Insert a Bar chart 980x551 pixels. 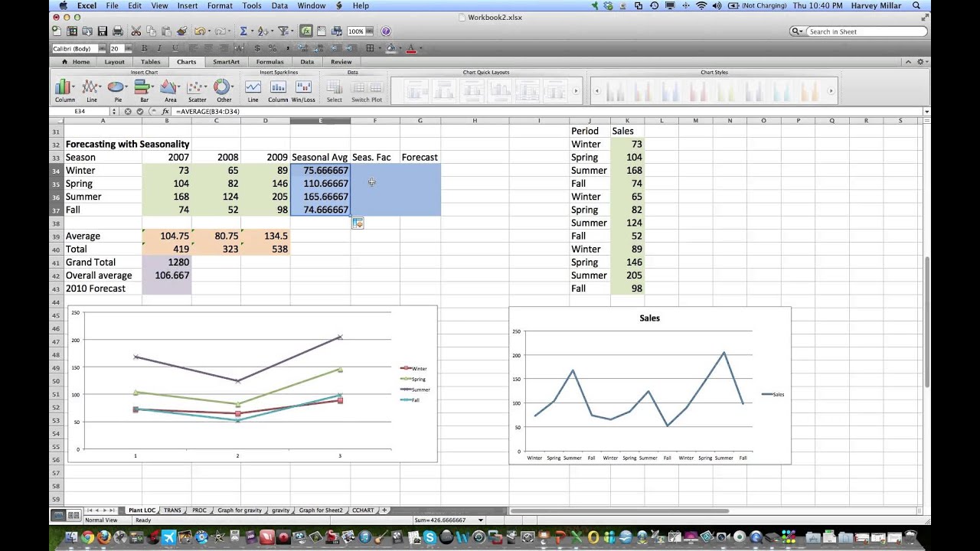point(144,90)
